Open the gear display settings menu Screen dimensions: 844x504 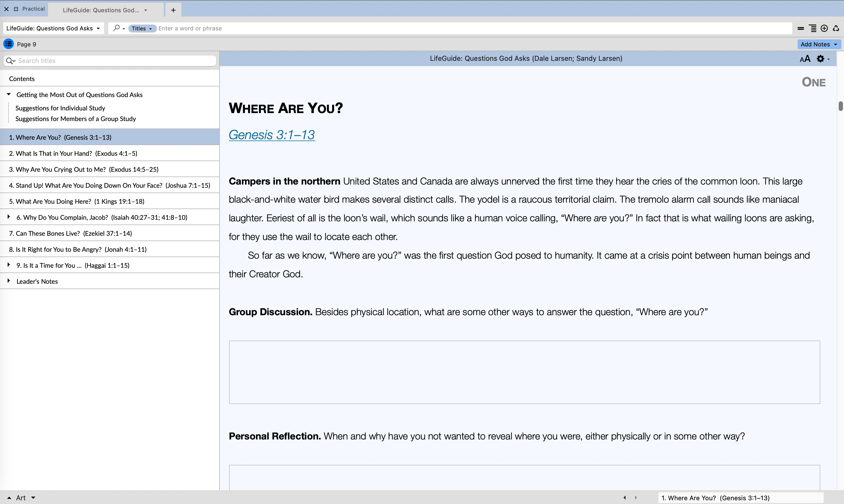click(x=823, y=59)
